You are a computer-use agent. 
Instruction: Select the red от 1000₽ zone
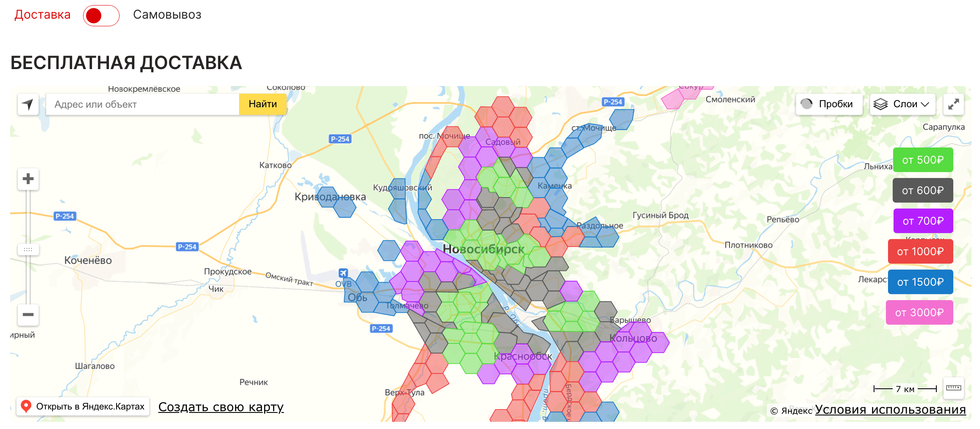click(920, 251)
